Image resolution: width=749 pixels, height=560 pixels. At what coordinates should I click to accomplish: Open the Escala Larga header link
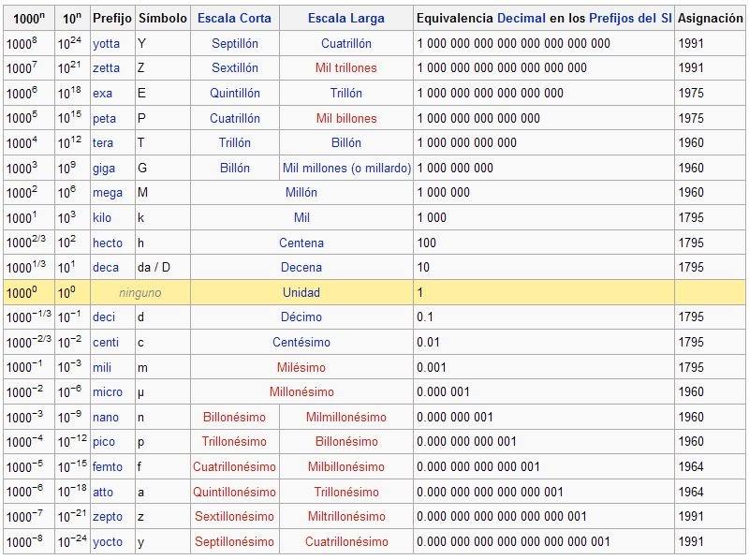click(x=345, y=18)
